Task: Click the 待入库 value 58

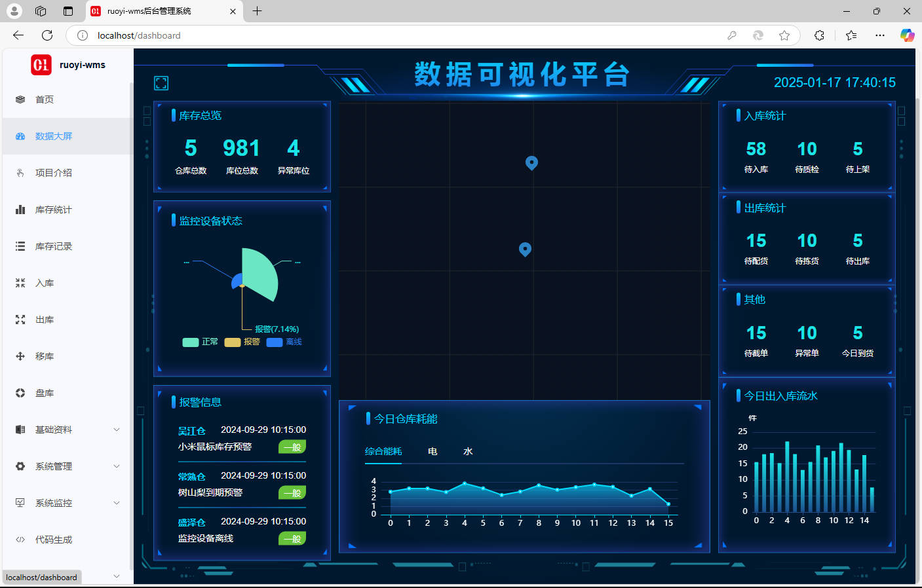Action: [x=756, y=149]
